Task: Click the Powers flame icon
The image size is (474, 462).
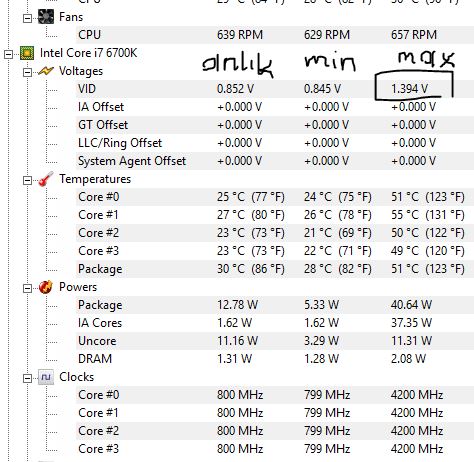Action: click(46, 287)
